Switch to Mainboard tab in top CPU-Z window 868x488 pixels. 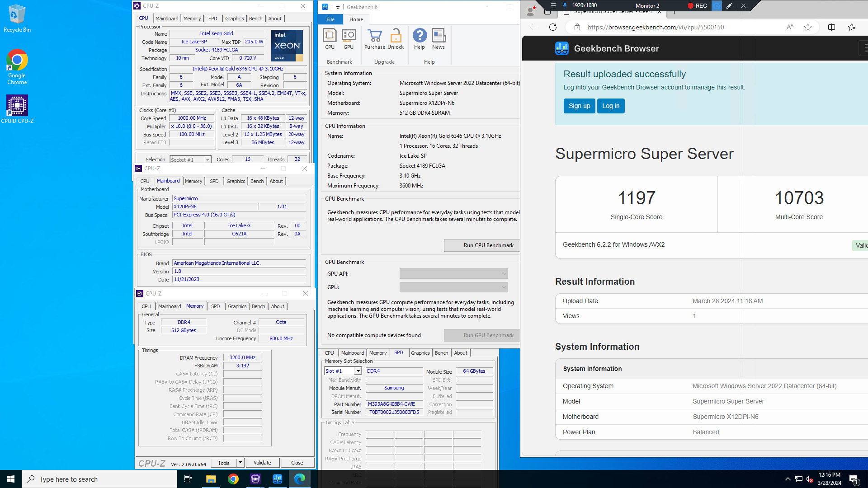coord(167,19)
